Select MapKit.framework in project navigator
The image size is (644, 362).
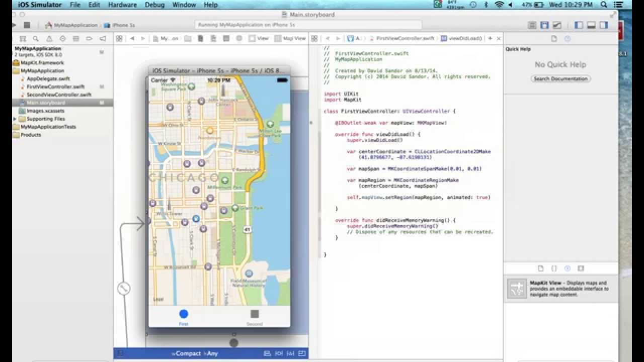point(42,63)
